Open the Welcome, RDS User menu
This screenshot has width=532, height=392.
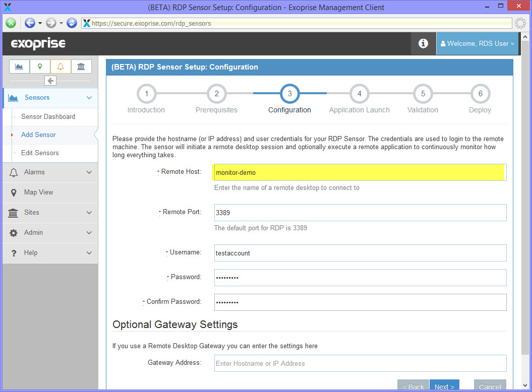pos(478,43)
